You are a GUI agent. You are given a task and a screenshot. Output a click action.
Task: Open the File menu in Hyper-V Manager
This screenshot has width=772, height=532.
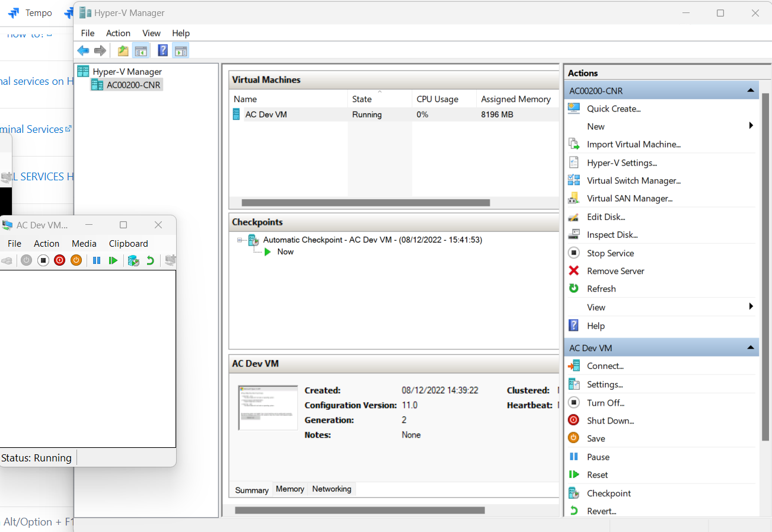[x=88, y=33]
